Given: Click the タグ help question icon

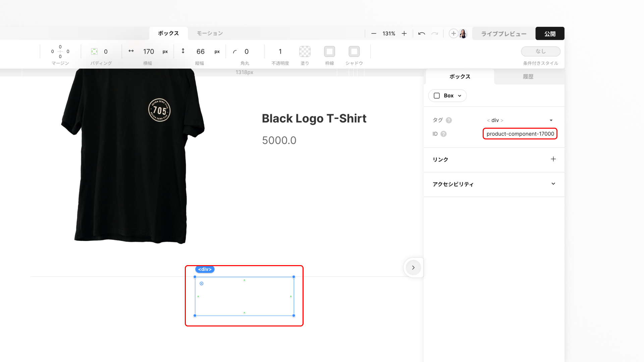Looking at the screenshot, I should pos(449,120).
